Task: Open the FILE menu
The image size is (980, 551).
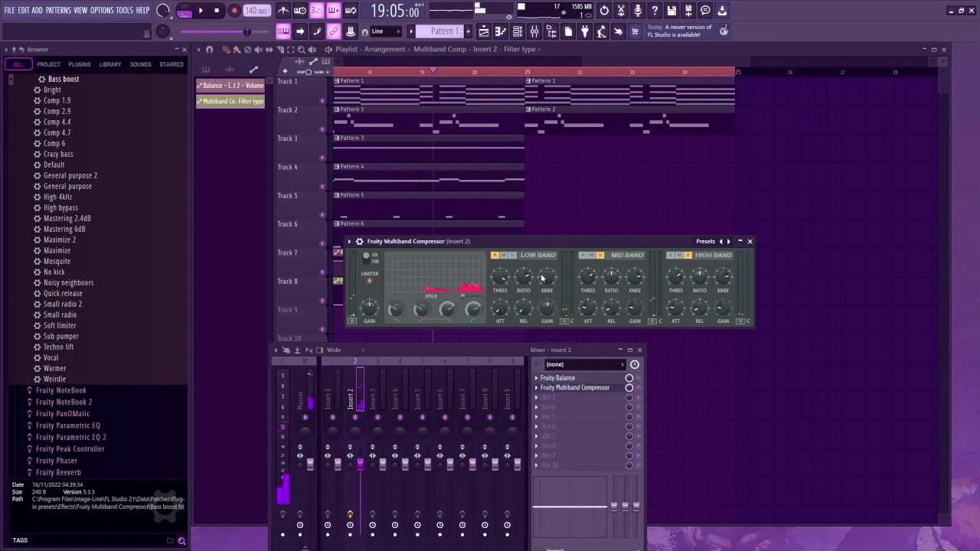Action: click(10, 10)
